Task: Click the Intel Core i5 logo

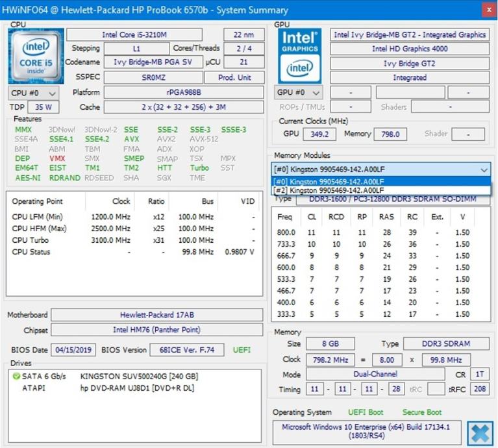Action: (x=36, y=56)
